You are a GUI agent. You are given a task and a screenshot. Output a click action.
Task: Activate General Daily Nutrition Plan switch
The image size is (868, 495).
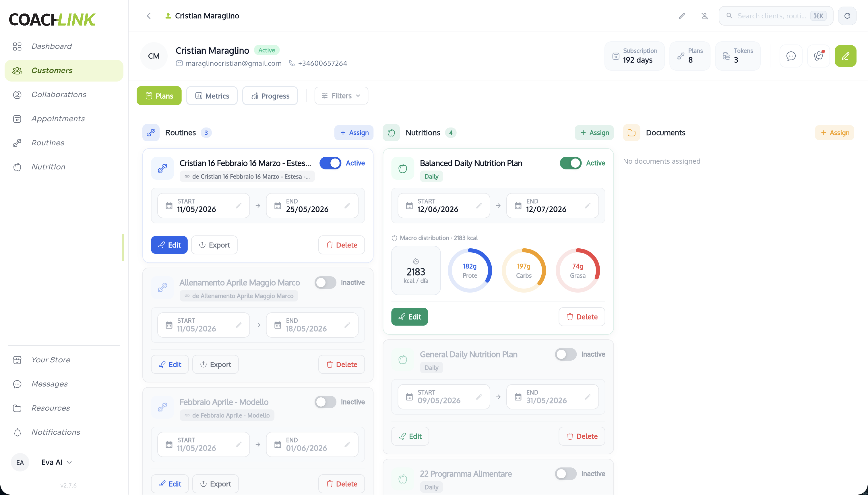[x=565, y=354]
